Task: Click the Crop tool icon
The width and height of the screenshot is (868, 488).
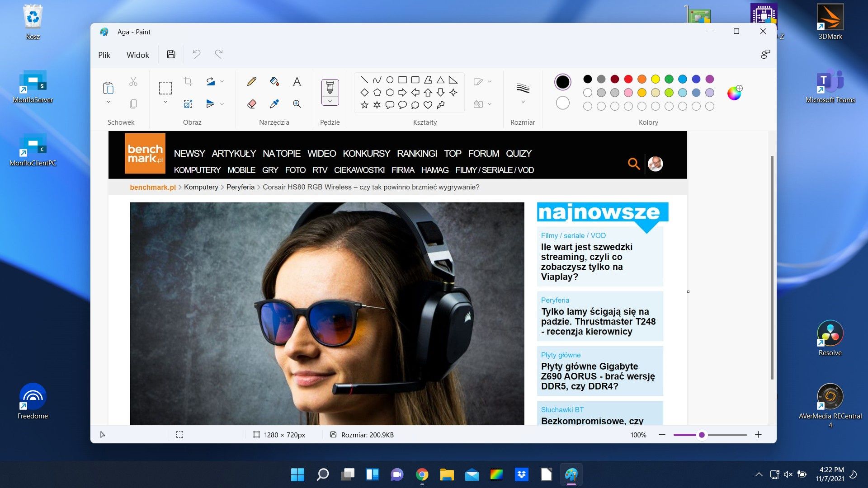Action: (188, 81)
